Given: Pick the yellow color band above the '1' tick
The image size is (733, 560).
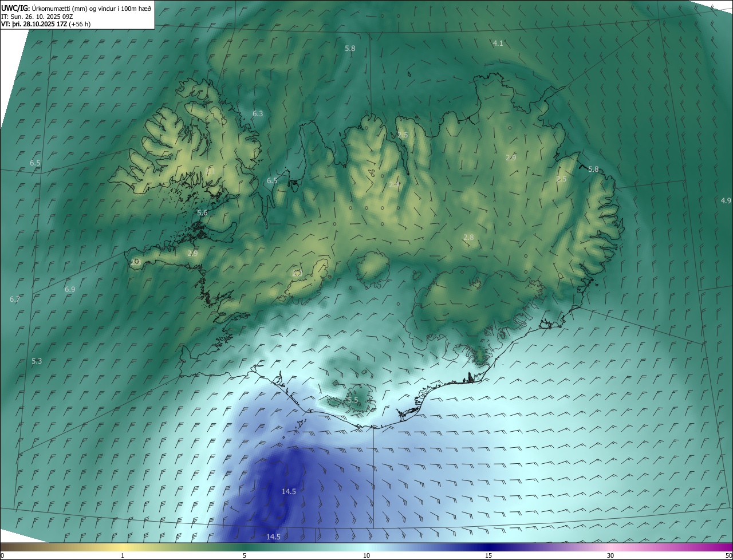Looking at the screenshot, I should coord(123,547).
